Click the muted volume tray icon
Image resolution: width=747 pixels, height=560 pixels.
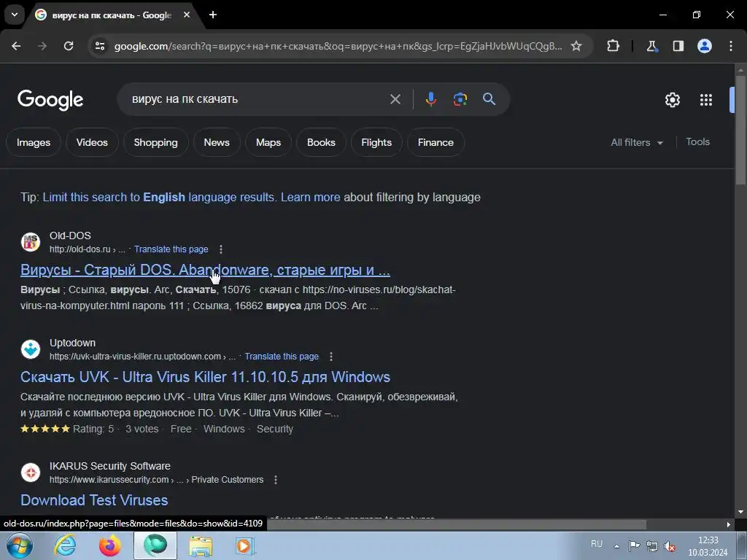(x=670, y=546)
